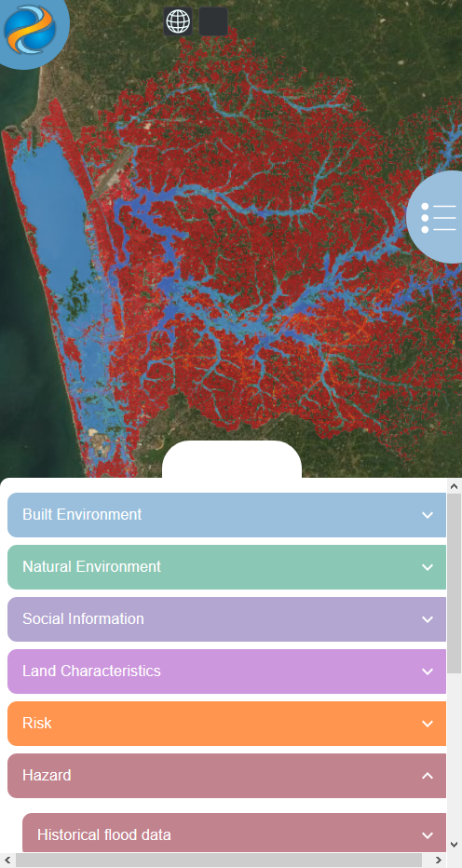462x868 pixels.
Task: Expand the Historical flood data sublist
Action: pyautogui.click(x=235, y=834)
